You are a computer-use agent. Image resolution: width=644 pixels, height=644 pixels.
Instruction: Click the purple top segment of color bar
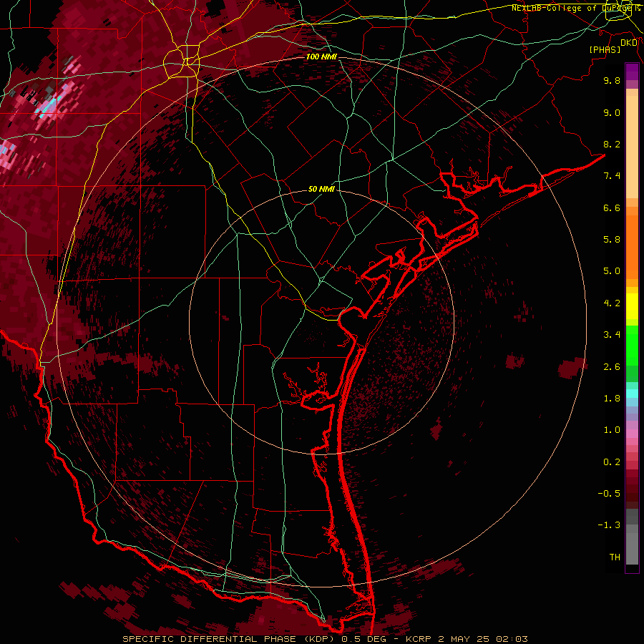click(x=632, y=72)
